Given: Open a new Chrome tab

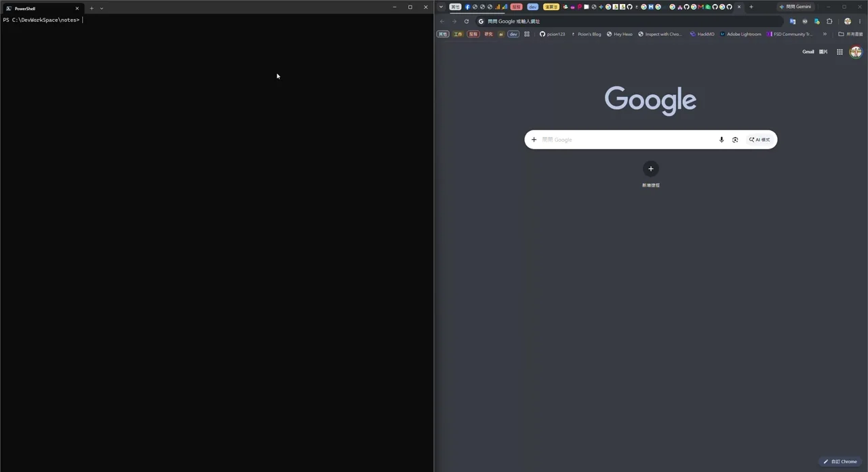Looking at the screenshot, I should (751, 7).
